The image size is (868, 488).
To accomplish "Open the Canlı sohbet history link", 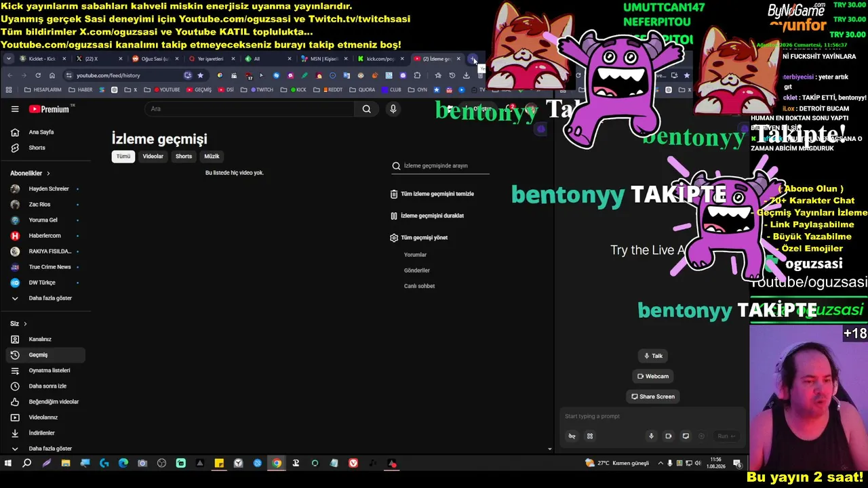I will [419, 286].
